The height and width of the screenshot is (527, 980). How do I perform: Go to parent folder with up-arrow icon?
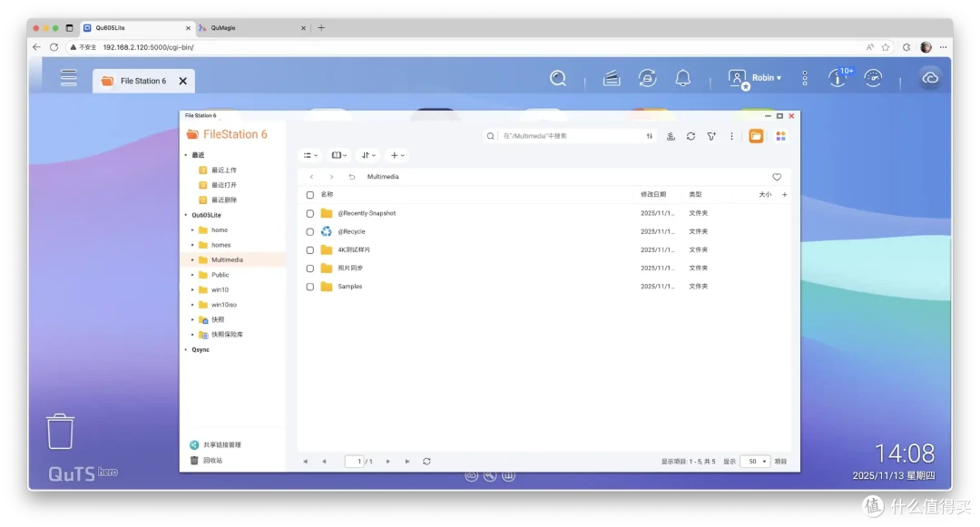tap(352, 177)
